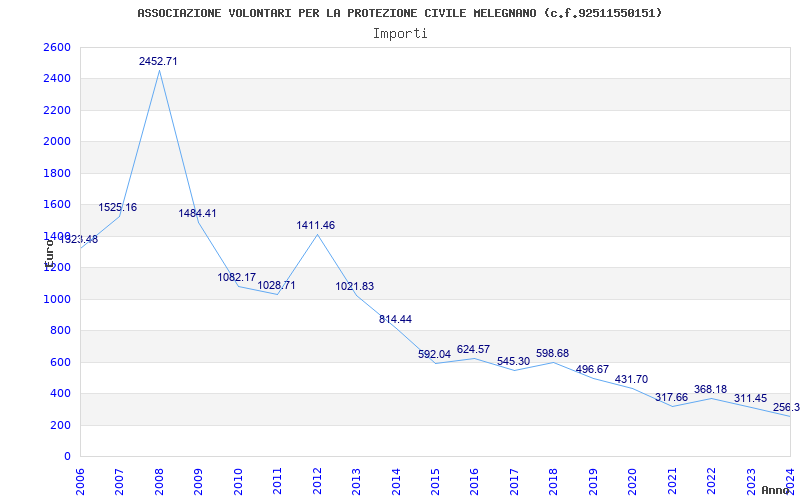Image resolution: width=800 pixels, height=500 pixels.
Task: Click the 2018 x-axis year label
Action: [554, 480]
